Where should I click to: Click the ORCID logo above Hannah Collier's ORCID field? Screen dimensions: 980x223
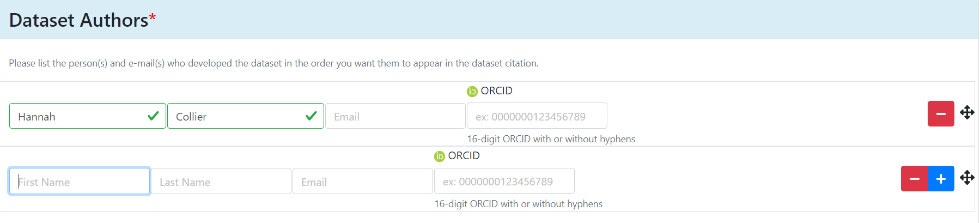pyautogui.click(x=472, y=92)
